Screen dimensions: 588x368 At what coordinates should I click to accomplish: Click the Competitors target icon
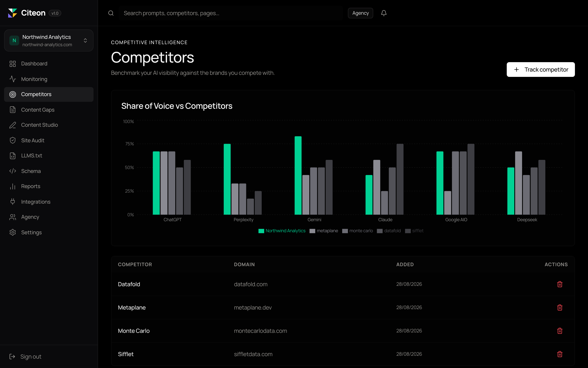[x=13, y=94]
